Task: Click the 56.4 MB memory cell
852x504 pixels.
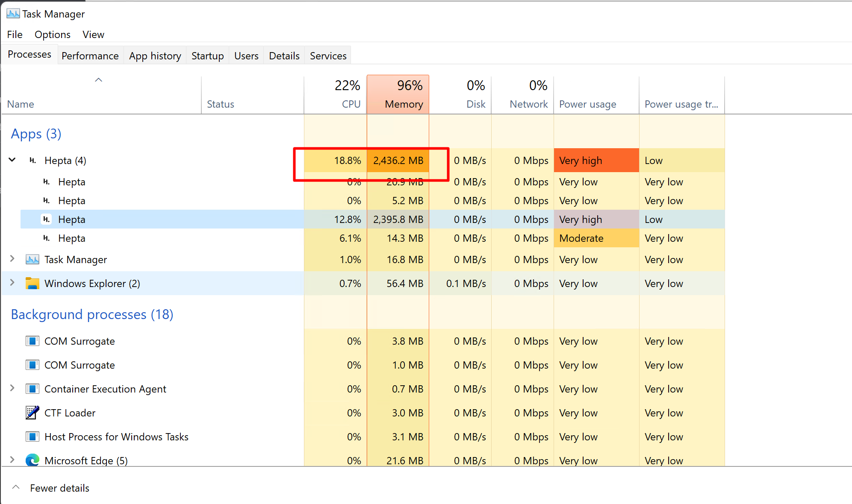Action: click(398, 284)
